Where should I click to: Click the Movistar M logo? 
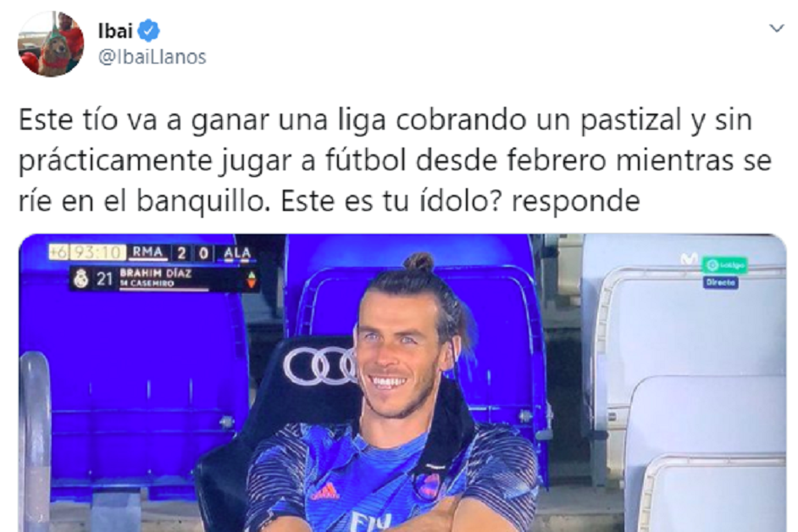click(x=690, y=259)
